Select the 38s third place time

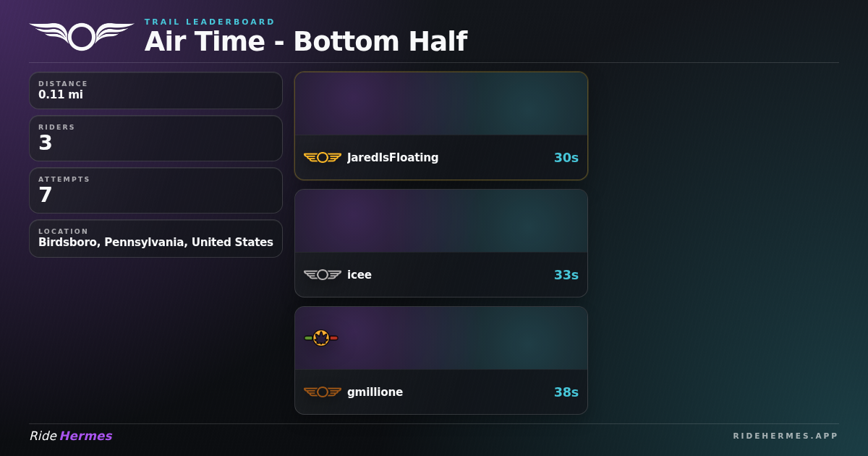click(566, 392)
